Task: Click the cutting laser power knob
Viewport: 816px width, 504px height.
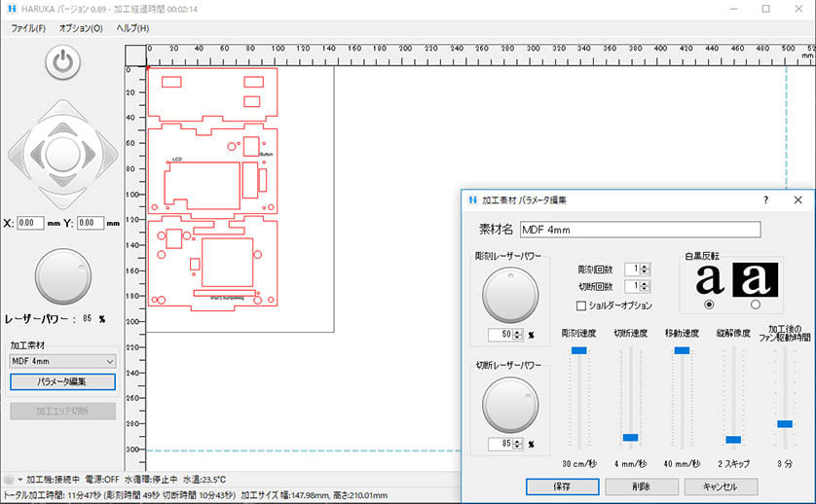Action: 510,405
